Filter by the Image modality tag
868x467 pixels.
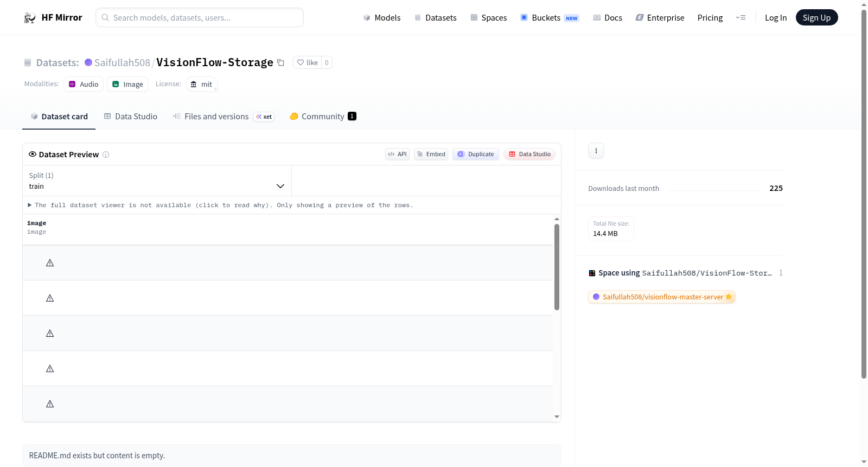[x=127, y=84]
